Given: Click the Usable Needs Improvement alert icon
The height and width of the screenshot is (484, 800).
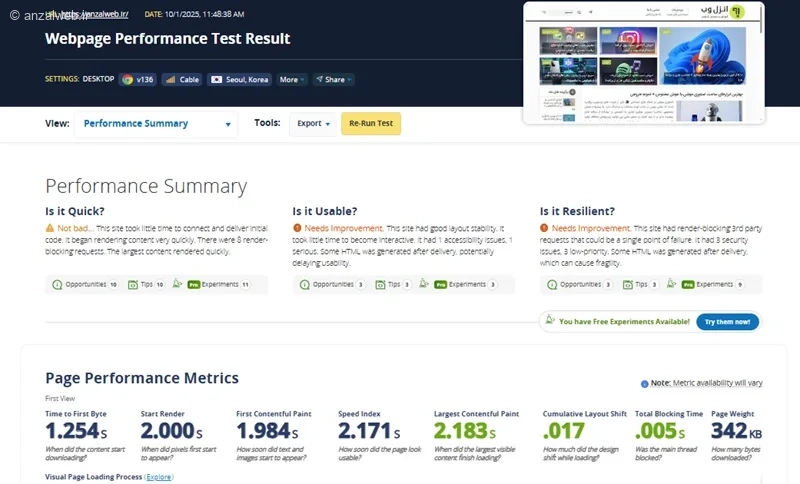Looking at the screenshot, I should point(297,228).
